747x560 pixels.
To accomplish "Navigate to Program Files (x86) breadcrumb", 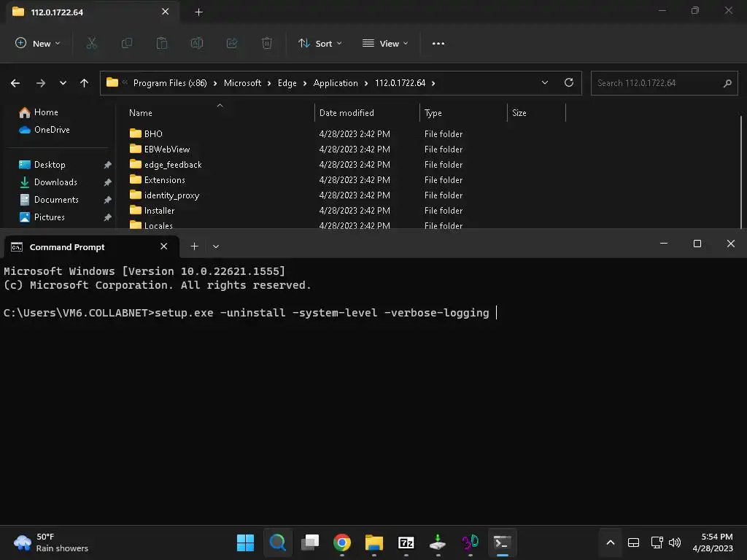I will [x=170, y=83].
